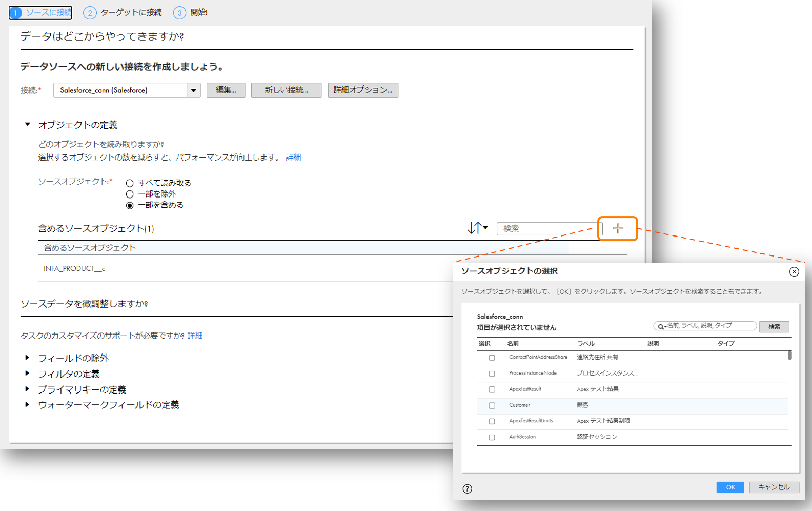Go to step 3 '開始!' tab
Image resolution: width=812 pixels, height=511 pixels.
point(190,12)
